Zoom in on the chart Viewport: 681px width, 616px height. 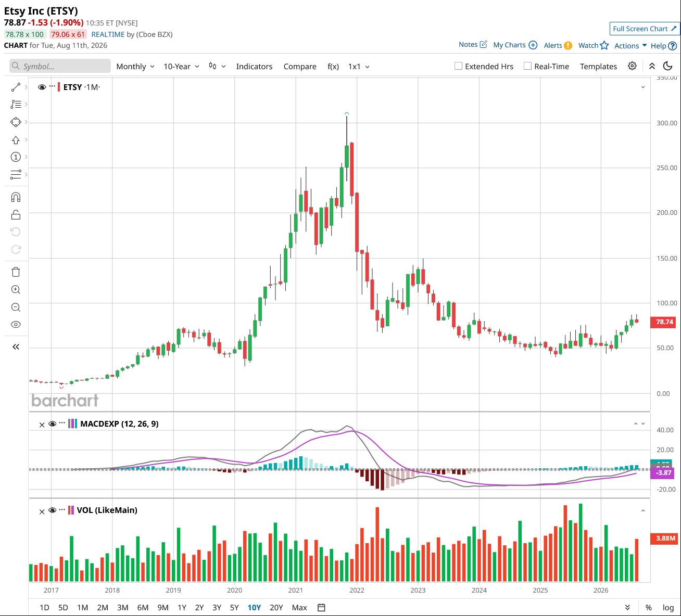pyautogui.click(x=16, y=290)
